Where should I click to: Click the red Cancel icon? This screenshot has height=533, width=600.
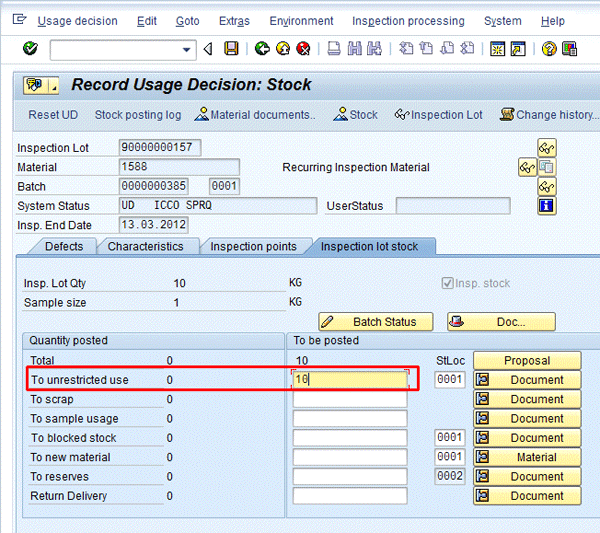[303, 49]
